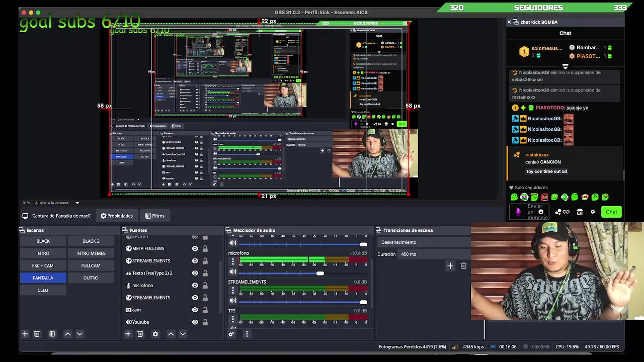This screenshot has width=644, height=362.
Task: Hide the META FOLLOWS source
Action: point(195,248)
